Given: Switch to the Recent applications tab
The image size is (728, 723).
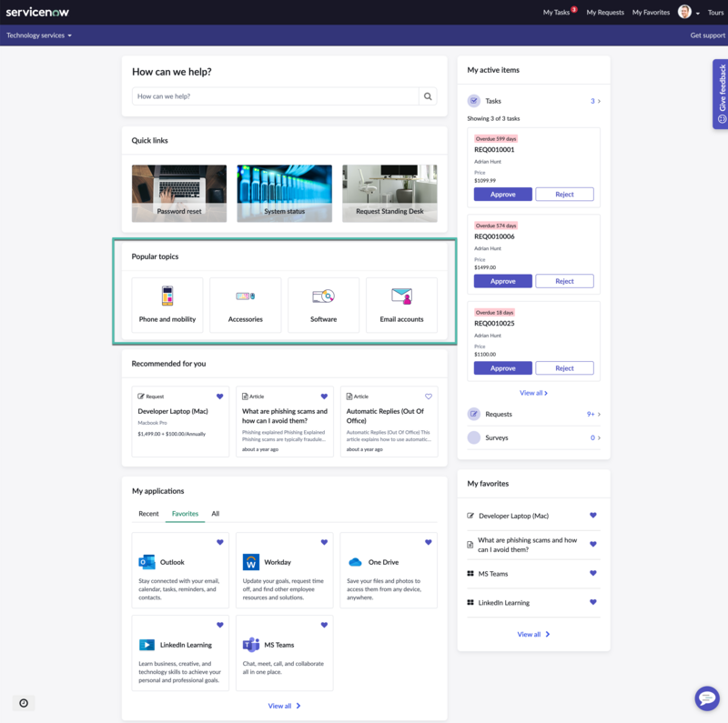Looking at the screenshot, I should click(148, 514).
